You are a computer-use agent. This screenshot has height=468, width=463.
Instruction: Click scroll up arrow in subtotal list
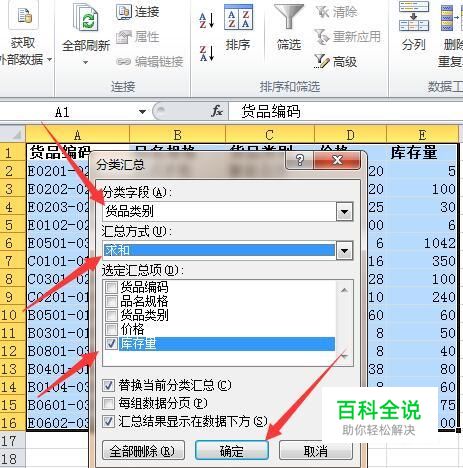345,290
